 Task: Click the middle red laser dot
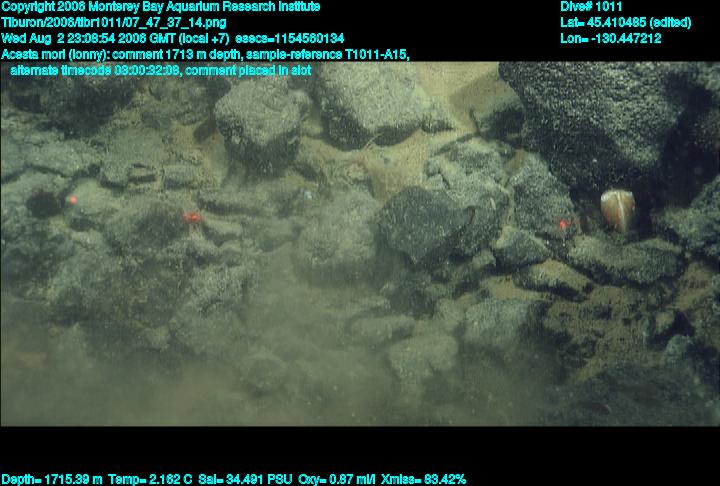point(190,217)
